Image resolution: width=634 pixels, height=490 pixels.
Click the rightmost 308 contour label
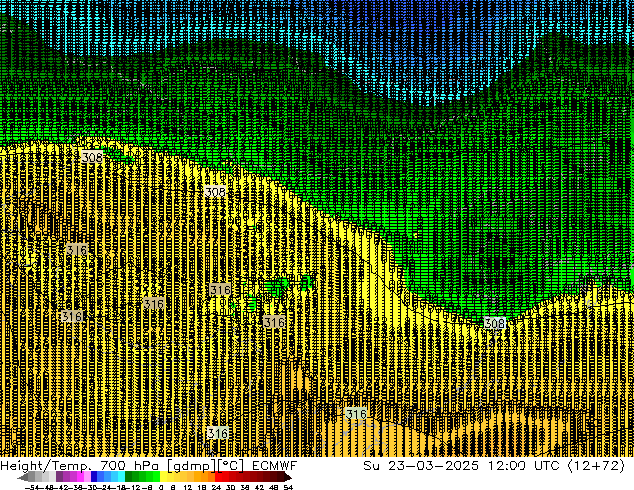tap(495, 323)
